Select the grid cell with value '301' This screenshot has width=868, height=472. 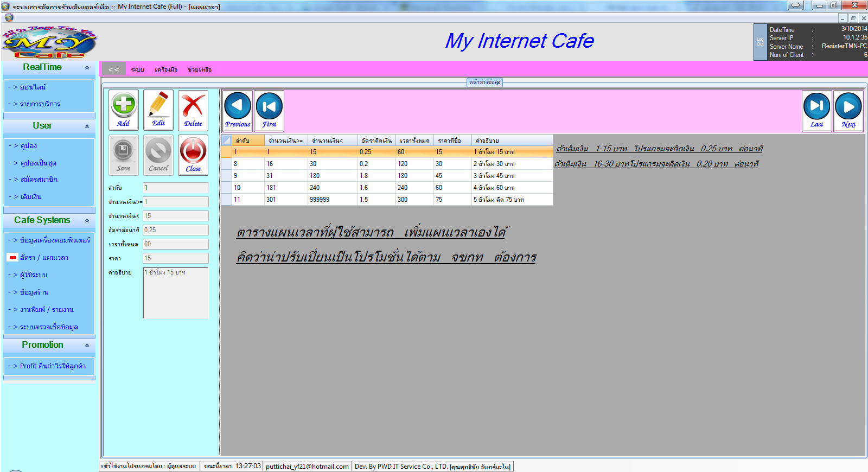tap(286, 200)
